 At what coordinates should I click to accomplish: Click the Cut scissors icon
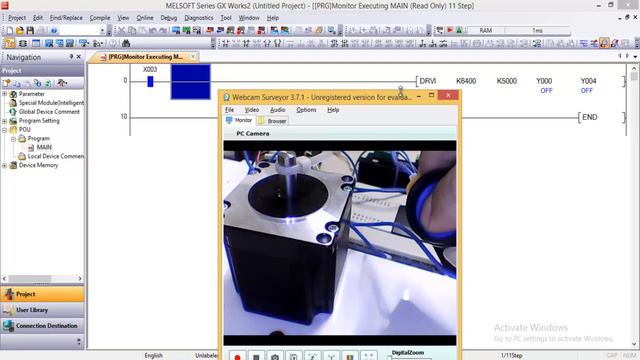click(121, 31)
